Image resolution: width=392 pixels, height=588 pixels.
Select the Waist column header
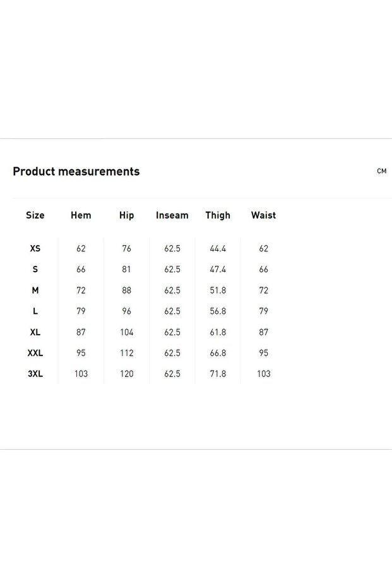pos(263,215)
